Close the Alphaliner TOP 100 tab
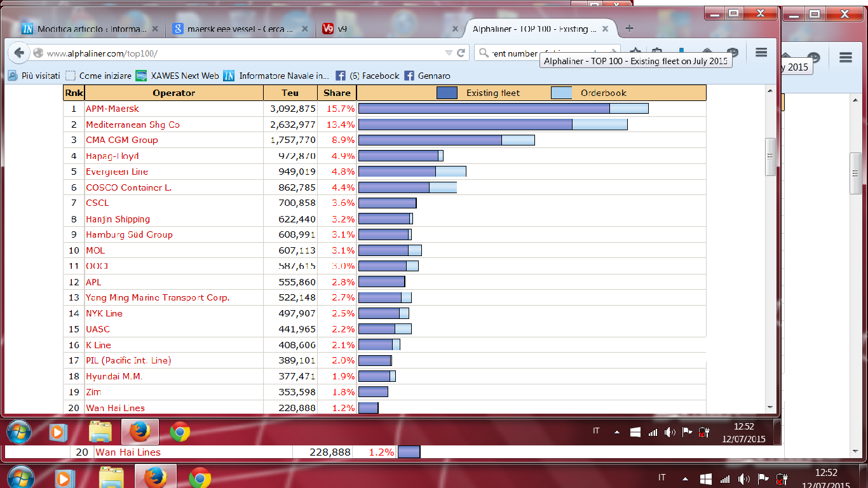 [x=606, y=29]
